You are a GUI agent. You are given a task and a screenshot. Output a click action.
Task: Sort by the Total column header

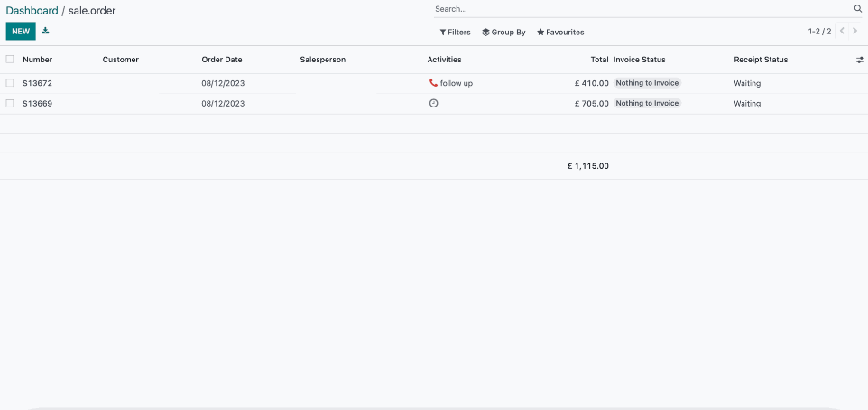pyautogui.click(x=599, y=60)
